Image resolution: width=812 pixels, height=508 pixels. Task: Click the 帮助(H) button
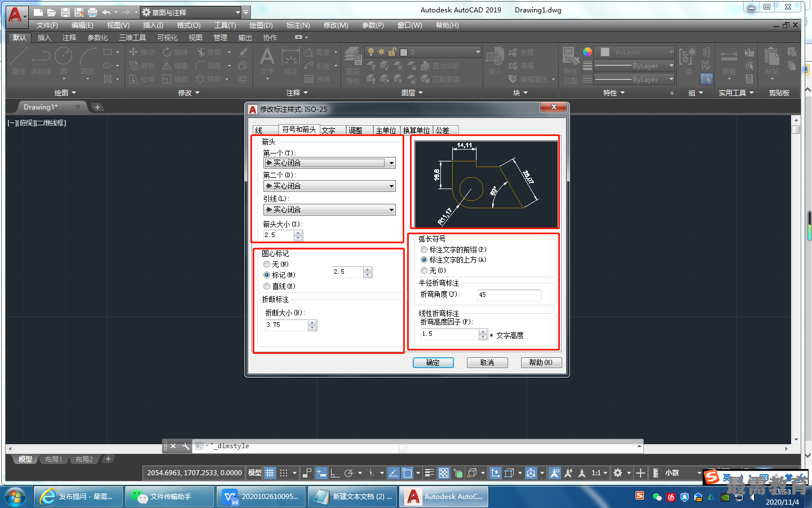pyautogui.click(x=541, y=362)
